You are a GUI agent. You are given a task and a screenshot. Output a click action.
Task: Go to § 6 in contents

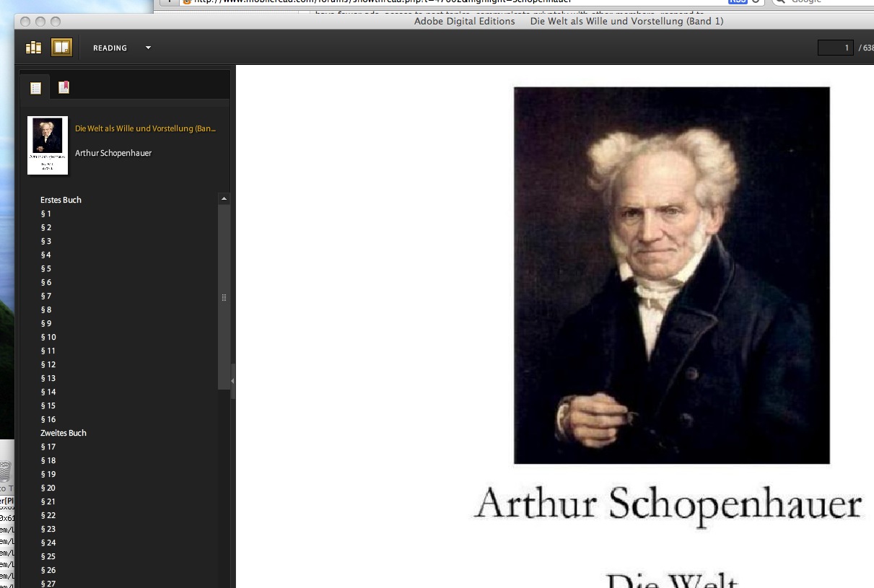(x=46, y=282)
